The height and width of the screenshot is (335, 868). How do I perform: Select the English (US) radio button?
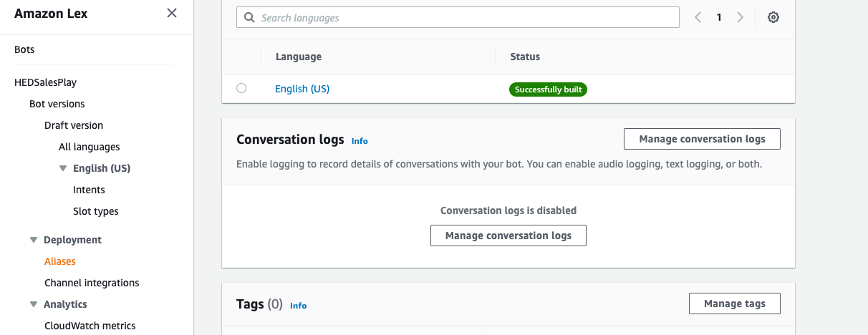241,88
